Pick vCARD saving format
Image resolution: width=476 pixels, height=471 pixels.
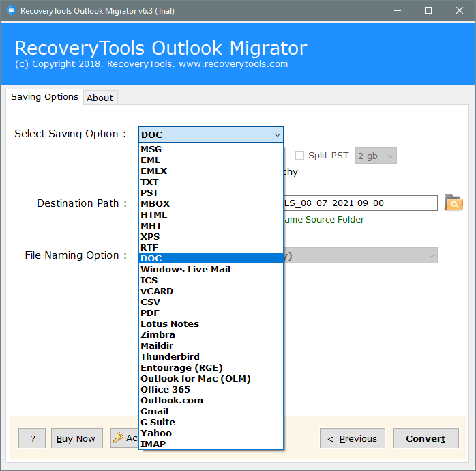coord(211,291)
